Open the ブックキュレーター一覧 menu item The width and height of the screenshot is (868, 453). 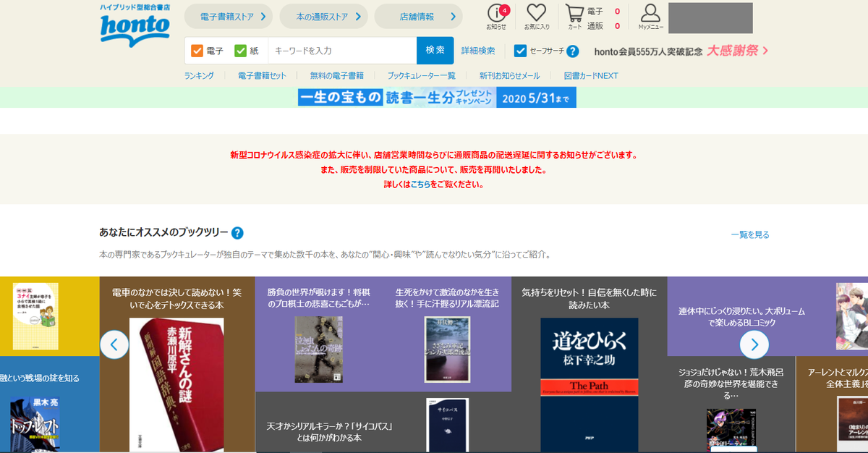click(421, 75)
